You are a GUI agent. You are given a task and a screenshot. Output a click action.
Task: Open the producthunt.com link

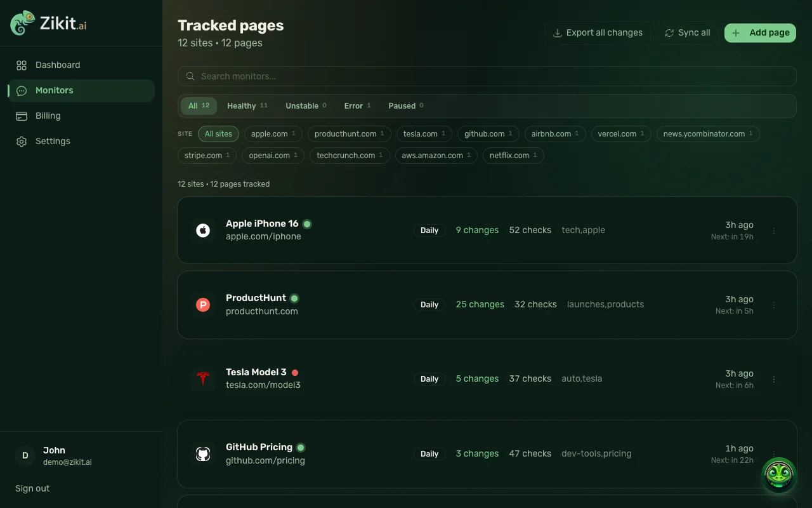[x=262, y=311]
